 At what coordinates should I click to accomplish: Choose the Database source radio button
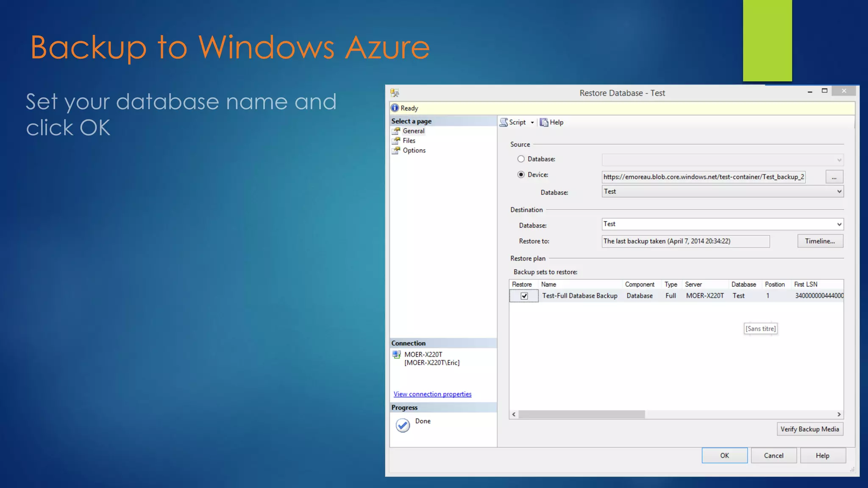click(521, 159)
